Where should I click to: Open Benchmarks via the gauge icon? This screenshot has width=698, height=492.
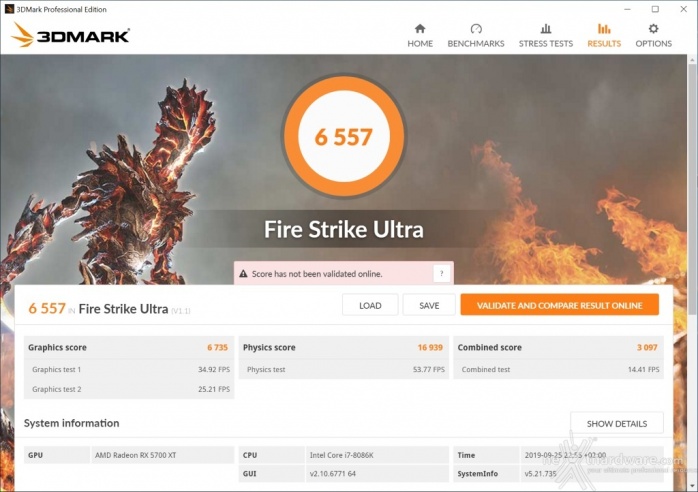(476, 29)
